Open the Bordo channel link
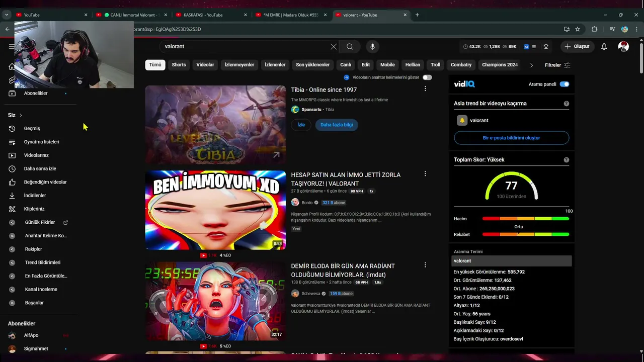 307,203
